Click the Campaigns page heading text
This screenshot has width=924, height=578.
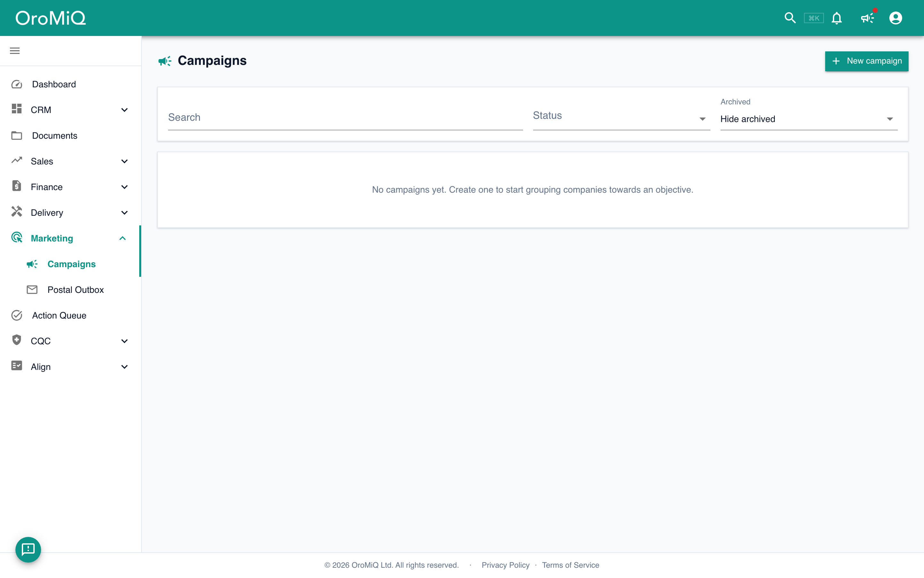coord(212,61)
